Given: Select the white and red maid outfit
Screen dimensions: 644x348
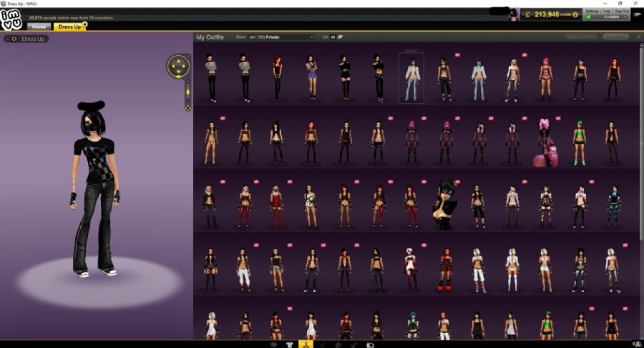Looking at the screenshot, I should point(410,269).
